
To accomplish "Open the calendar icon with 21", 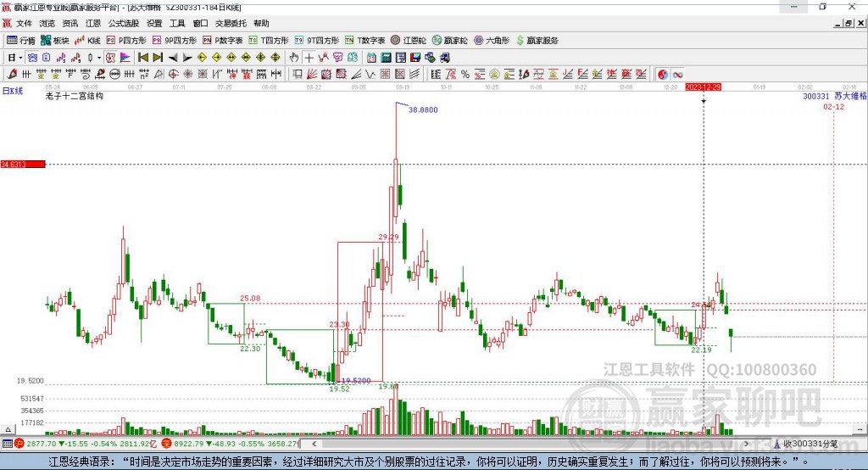I will tap(371, 57).
